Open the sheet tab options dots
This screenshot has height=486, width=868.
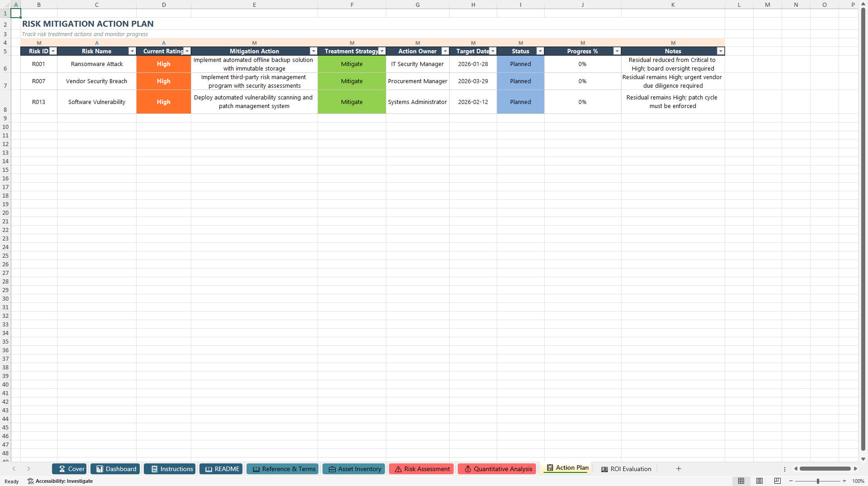[x=785, y=469]
